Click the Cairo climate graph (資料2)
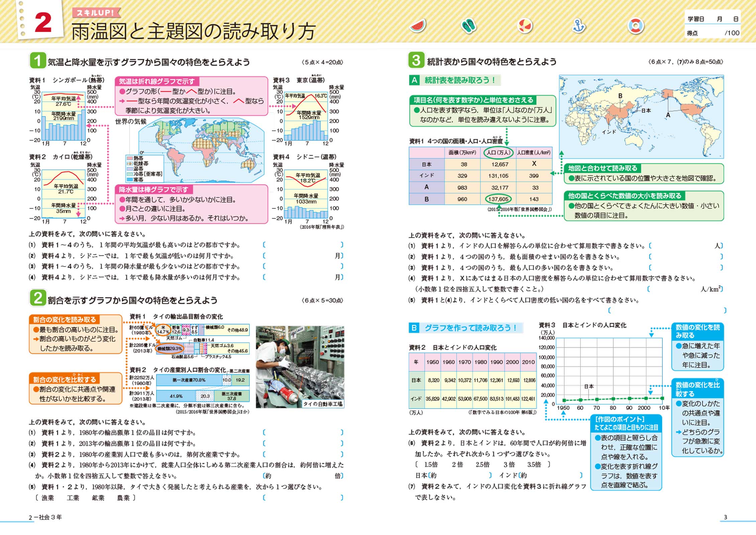The image size is (756, 535). [64, 194]
